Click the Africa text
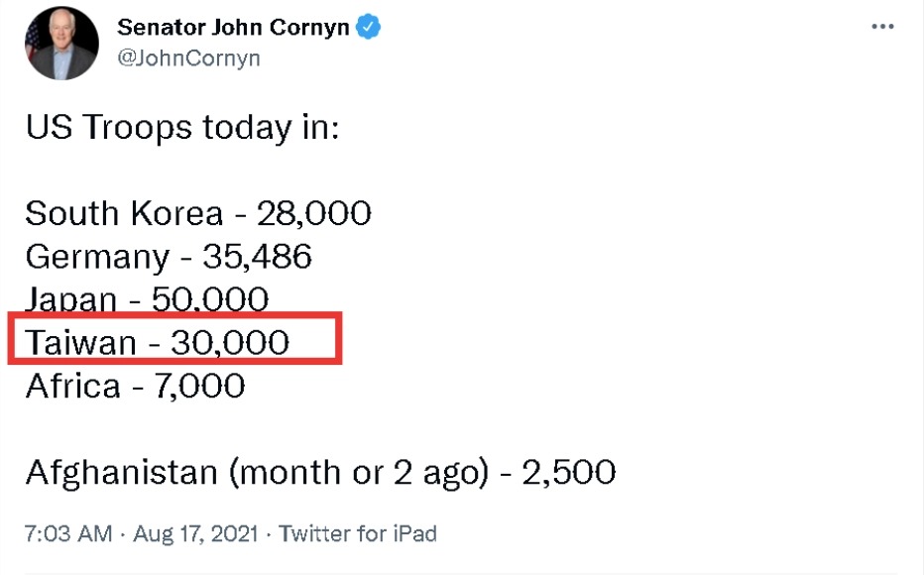924x575 pixels. 72,385
